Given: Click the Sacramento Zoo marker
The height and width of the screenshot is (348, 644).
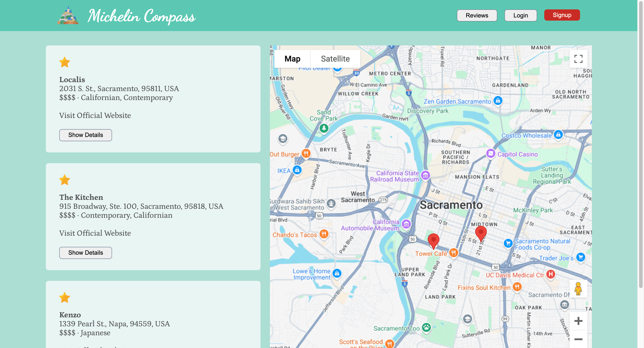Looking at the screenshot, I should [x=426, y=327].
